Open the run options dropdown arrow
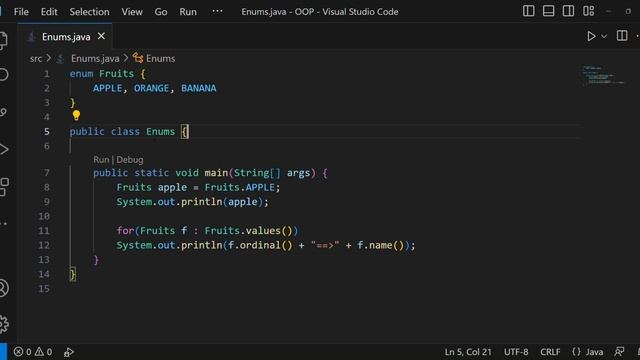This screenshot has height=360, width=640. (x=604, y=36)
